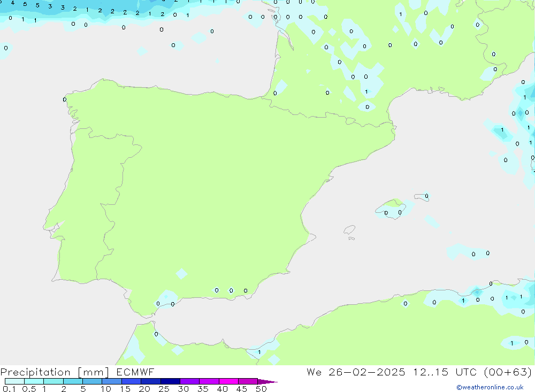Select the 0.1–0.5 mm legend color swatch
This screenshot has width=535, height=392.
14,381
